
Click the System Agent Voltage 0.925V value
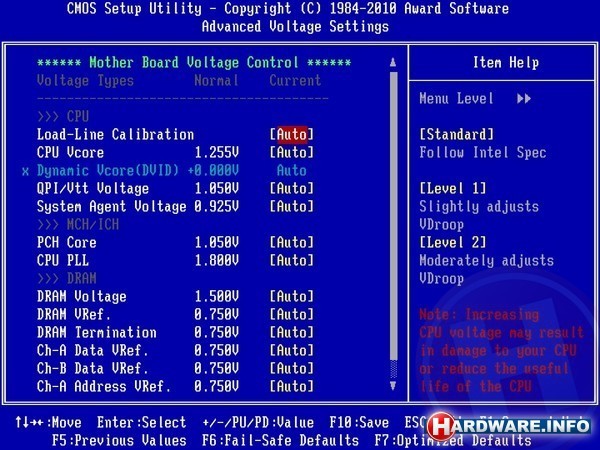point(217,206)
